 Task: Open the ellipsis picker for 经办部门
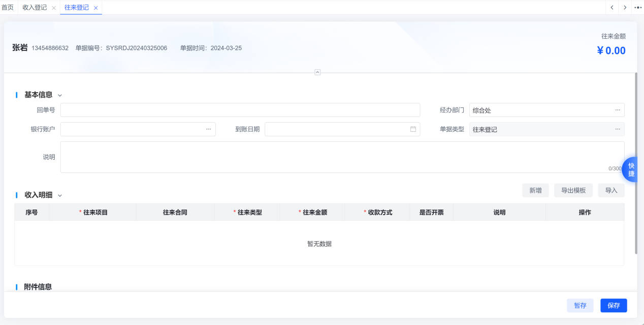(x=618, y=110)
